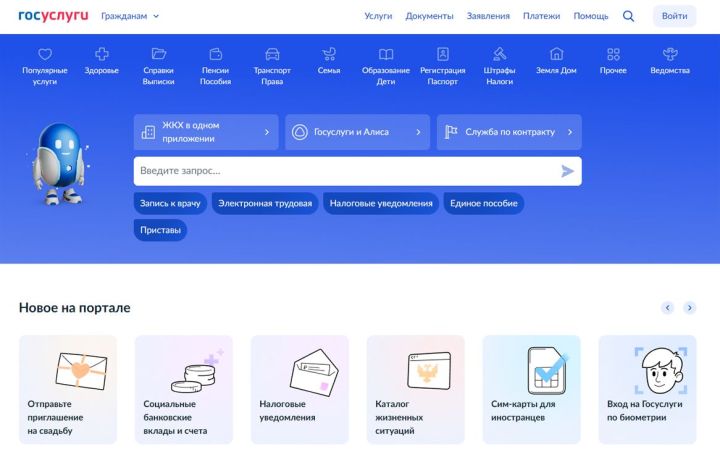This screenshot has height=460, width=720.
Task: Expand the Гражданам dropdown
Action: point(130,16)
